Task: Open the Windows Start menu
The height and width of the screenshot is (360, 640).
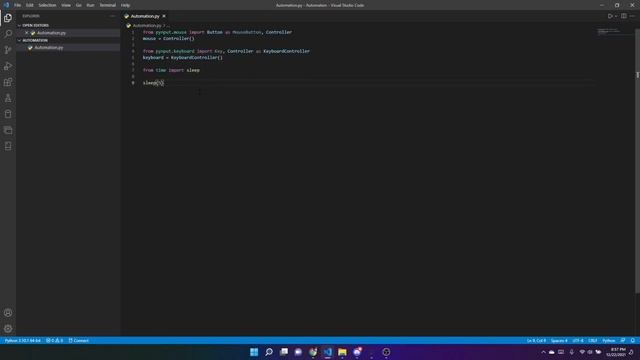Action: 254,352
